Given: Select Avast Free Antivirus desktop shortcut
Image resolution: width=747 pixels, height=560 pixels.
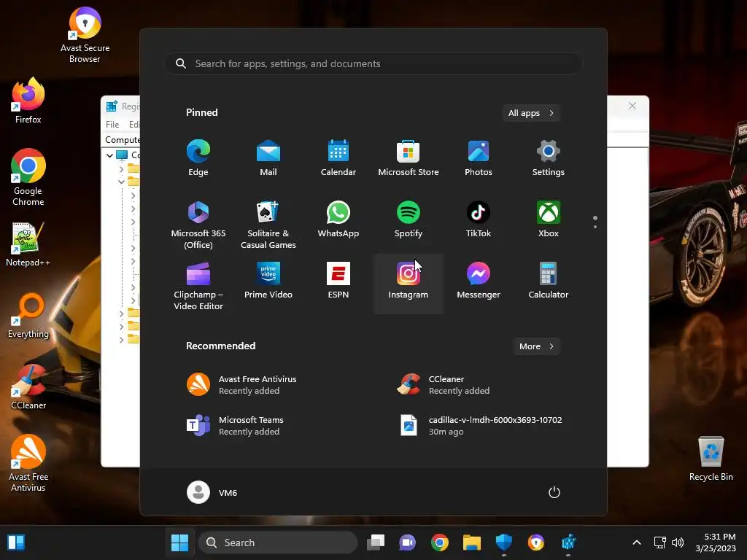Looking at the screenshot, I should point(28,463).
